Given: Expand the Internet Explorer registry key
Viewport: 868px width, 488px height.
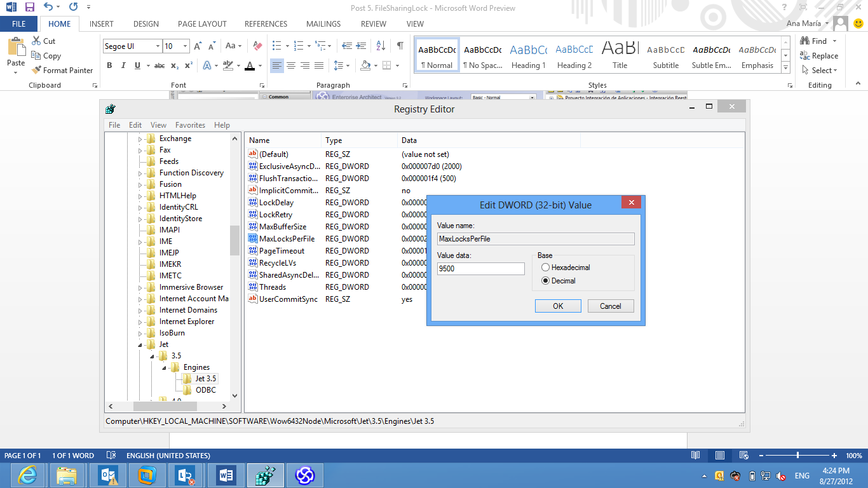Looking at the screenshot, I should (140, 322).
